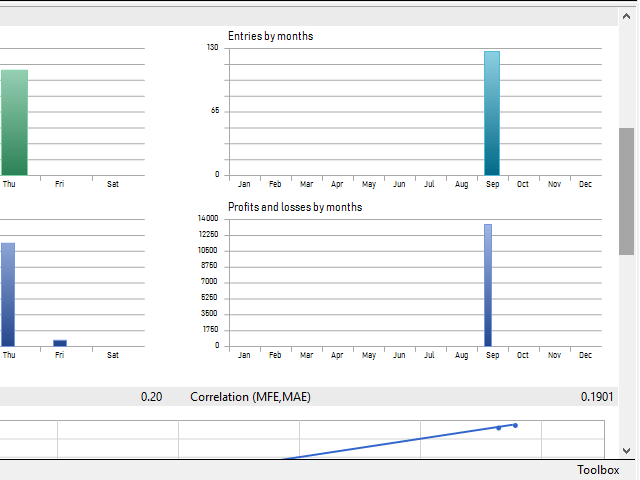This screenshot has width=640, height=480.
Task: Click September bar in Profits and losses chart
Action: [488, 285]
